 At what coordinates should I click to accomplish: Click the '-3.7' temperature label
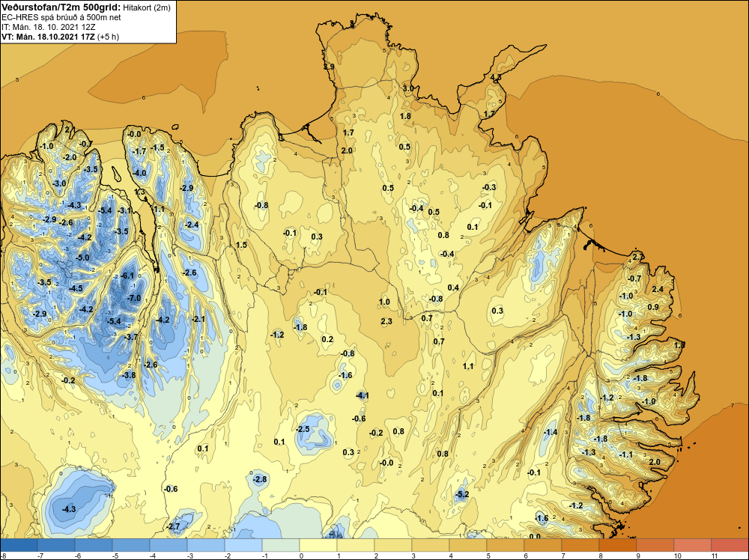130,337
